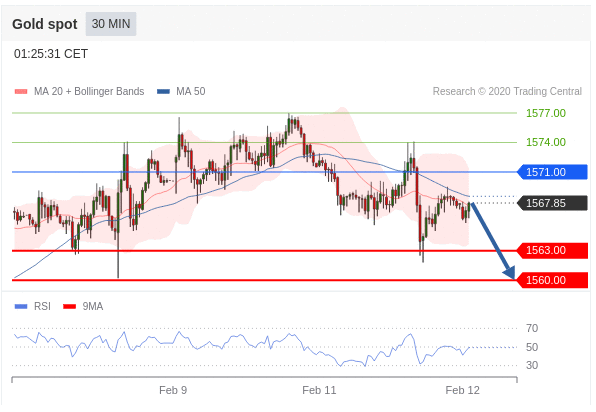The height and width of the screenshot is (412, 596).
Task: Click the blue downward forecast arrow head
Action: pyautogui.click(x=509, y=273)
